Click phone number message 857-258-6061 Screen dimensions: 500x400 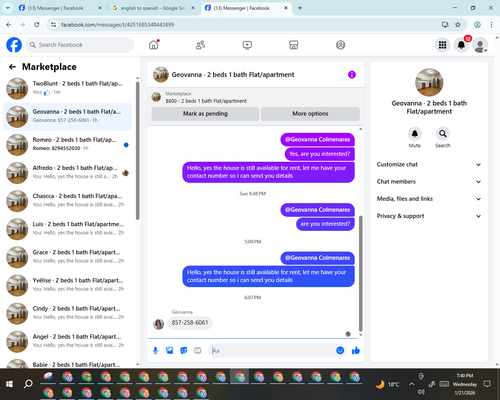tap(190, 323)
